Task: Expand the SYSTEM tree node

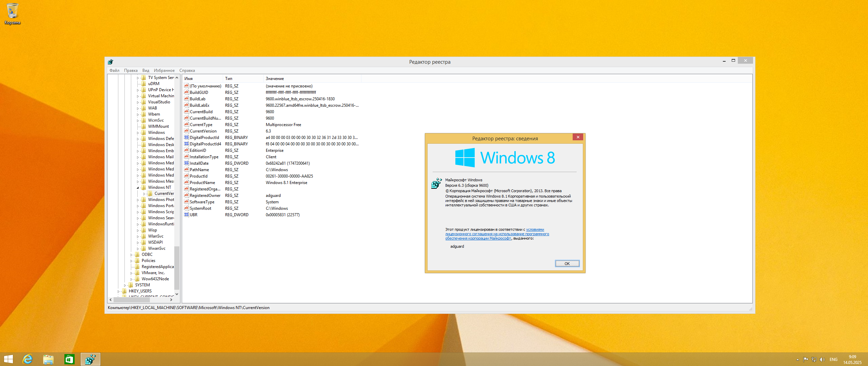Action: [125, 285]
